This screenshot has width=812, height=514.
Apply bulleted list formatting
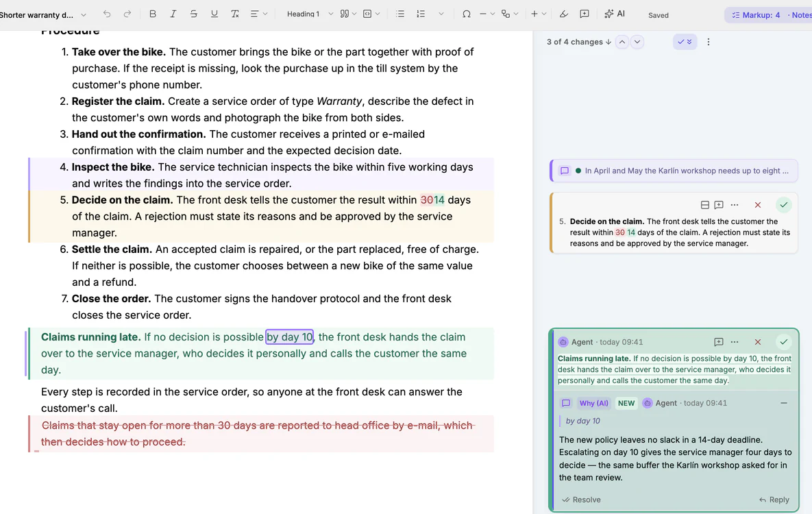pyautogui.click(x=399, y=14)
